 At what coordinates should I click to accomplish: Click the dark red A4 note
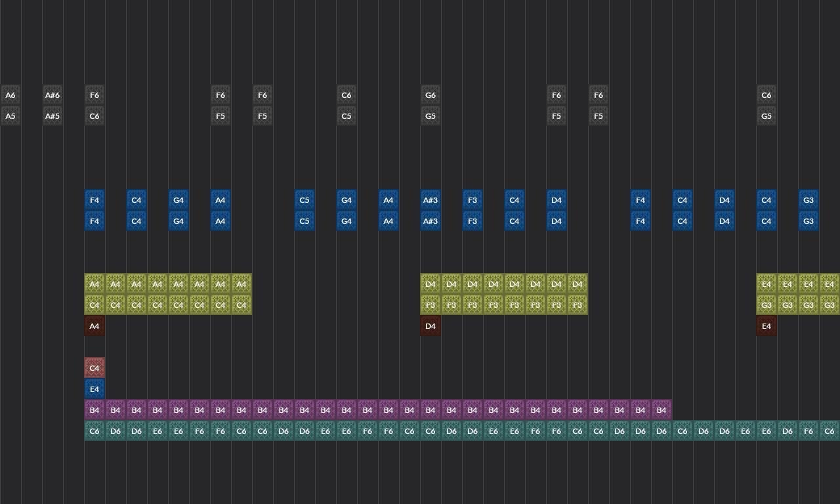pyautogui.click(x=94, y=325)
